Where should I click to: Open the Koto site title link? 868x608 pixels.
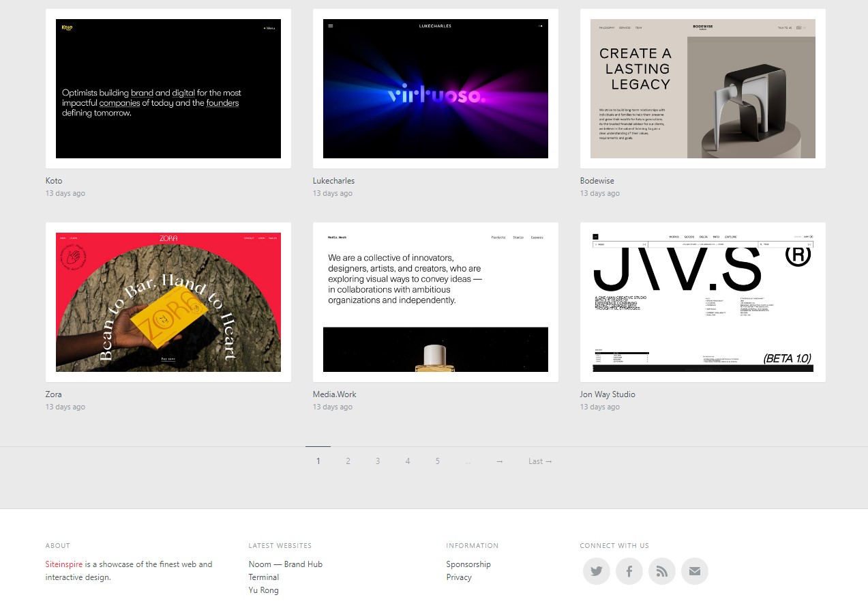coord(53,180)
